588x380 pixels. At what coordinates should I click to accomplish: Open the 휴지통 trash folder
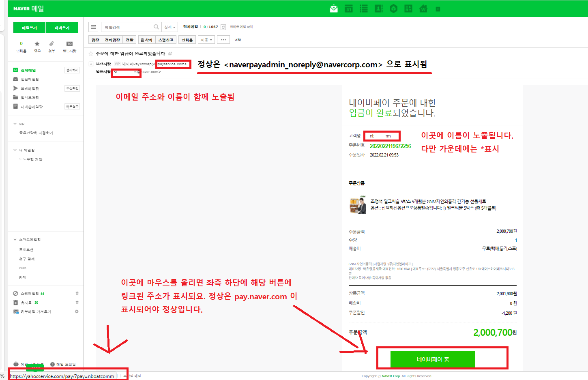[26, 303]
